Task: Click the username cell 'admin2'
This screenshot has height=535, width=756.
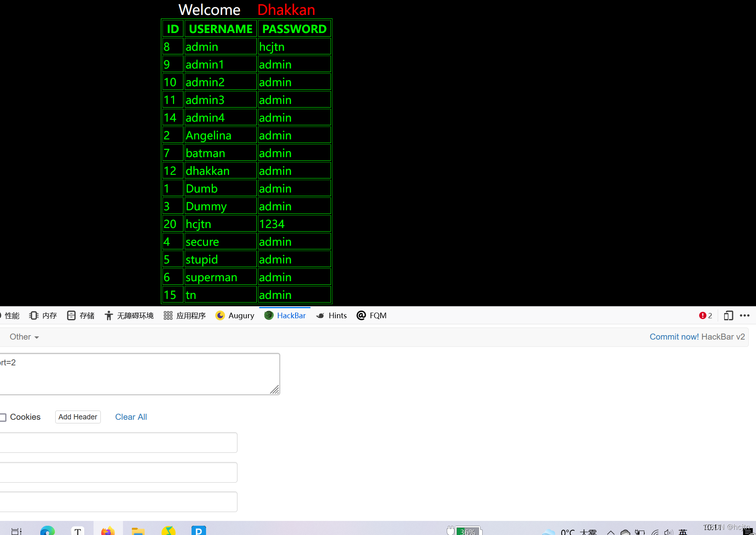Action: [221, 82]
